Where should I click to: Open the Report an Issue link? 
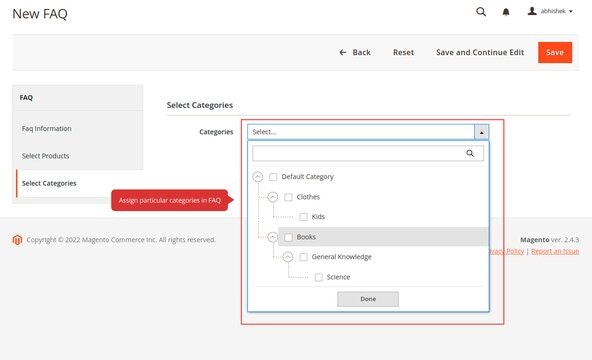pos(555,251)
